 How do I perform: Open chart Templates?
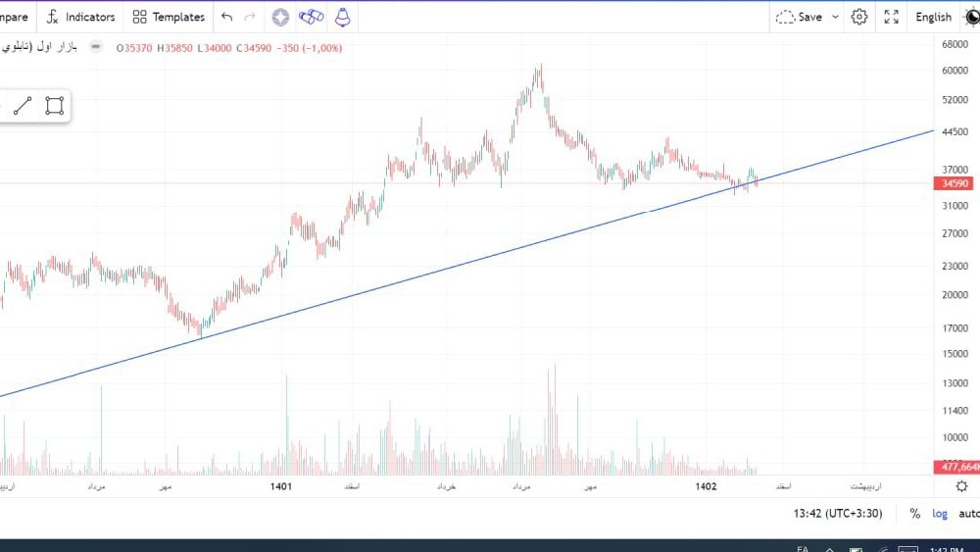tap(169, 17)
